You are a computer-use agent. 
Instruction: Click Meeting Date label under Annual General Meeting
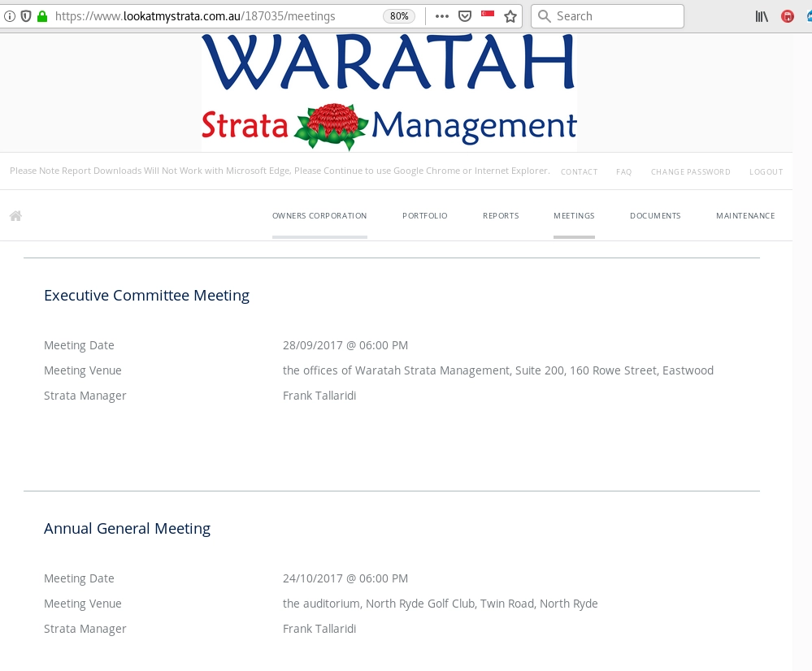(x=79, y=578)
